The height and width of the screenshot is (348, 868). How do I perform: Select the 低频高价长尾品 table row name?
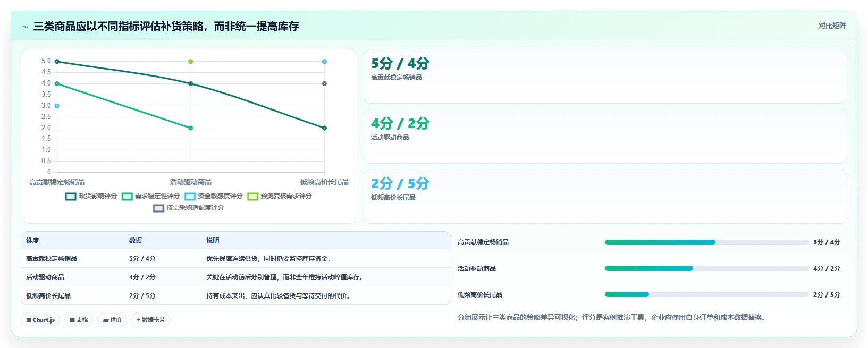point(48,296)
